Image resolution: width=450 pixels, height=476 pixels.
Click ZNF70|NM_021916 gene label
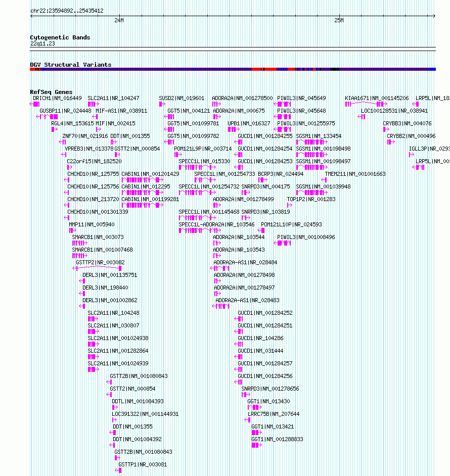click(x=85, y=136)
